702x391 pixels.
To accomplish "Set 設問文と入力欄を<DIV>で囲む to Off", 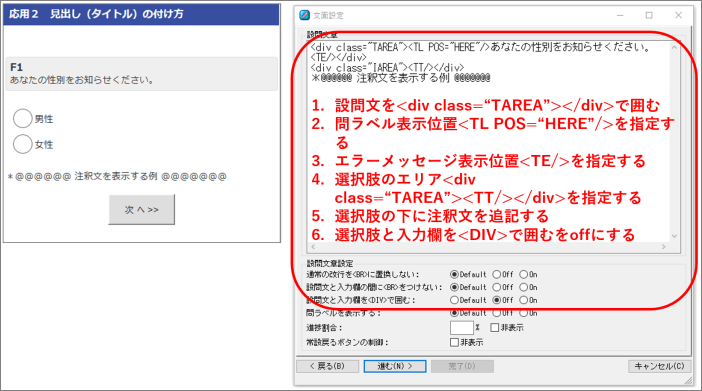I will 497,300.
